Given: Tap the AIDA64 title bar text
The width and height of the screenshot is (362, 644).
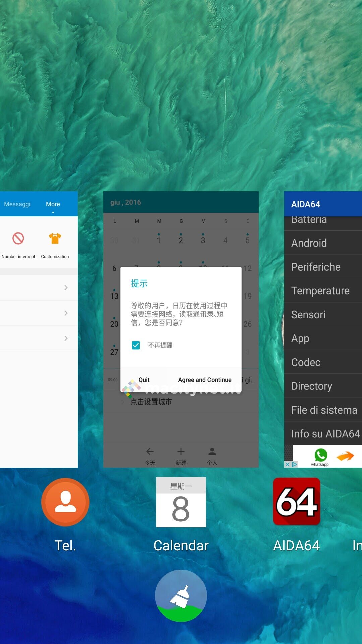Looking at the screenshot, I should point(306,204).
